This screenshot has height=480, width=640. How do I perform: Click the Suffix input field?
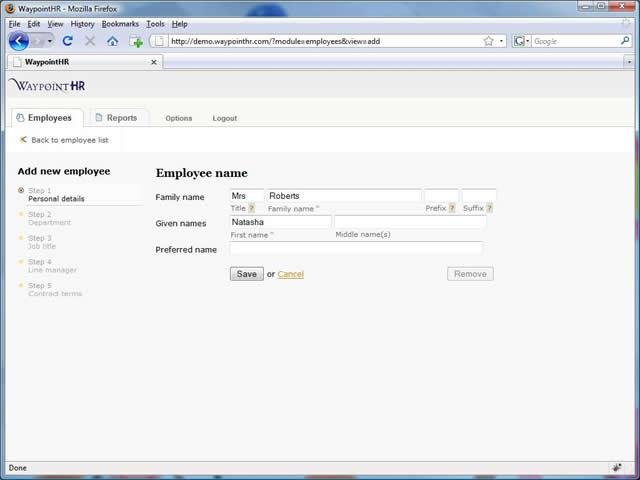click(479, 196)
